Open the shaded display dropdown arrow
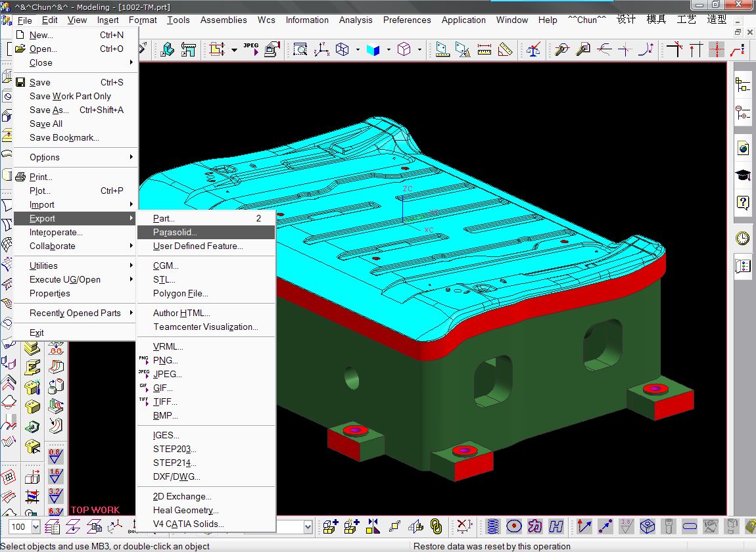This screenshot has width=756, height=552. [389, 49]
